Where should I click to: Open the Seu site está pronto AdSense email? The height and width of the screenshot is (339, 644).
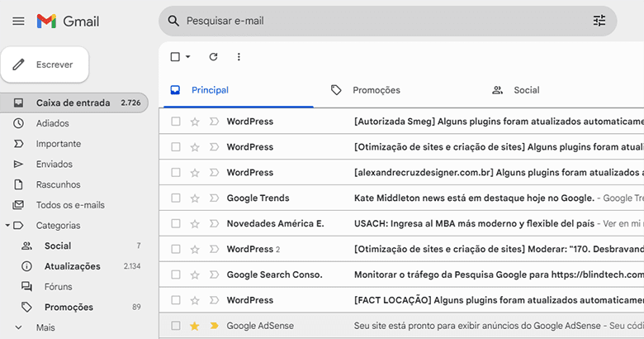pyautogui.click(x=401, y=326)
